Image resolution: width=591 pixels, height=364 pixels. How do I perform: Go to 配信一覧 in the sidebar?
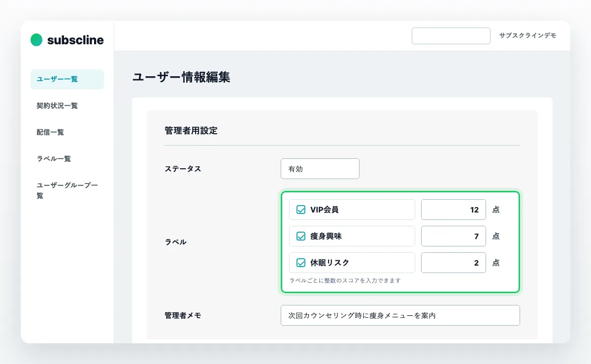point(50,132)
